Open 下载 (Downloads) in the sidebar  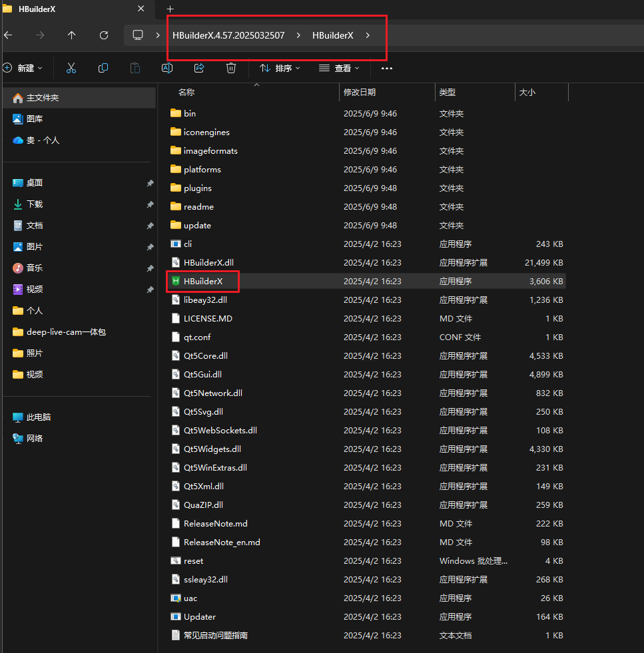[35, 204]
